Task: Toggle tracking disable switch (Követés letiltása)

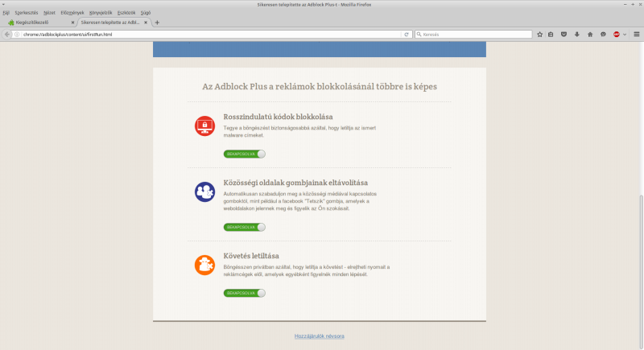Action: tap(245, 293)
